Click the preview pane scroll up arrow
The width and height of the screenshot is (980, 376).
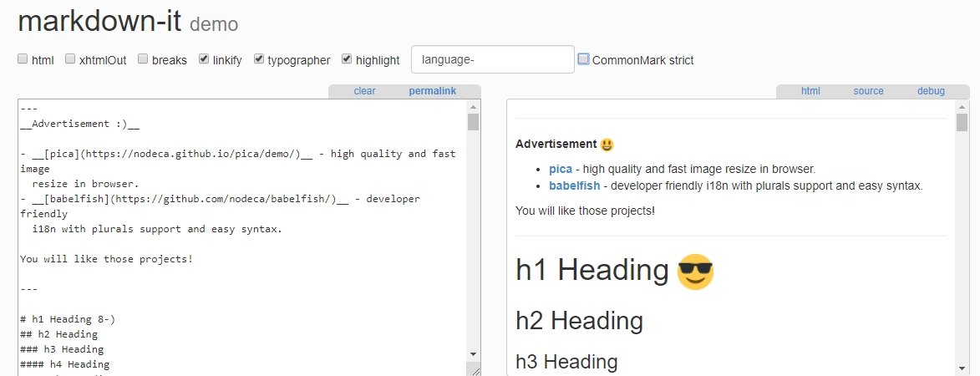tap(962, 107)
